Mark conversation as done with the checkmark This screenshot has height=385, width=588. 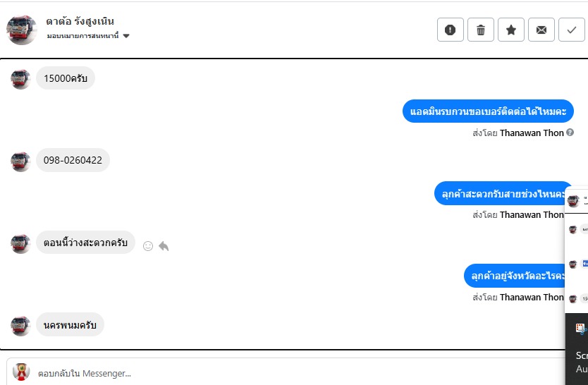[571, 30]
